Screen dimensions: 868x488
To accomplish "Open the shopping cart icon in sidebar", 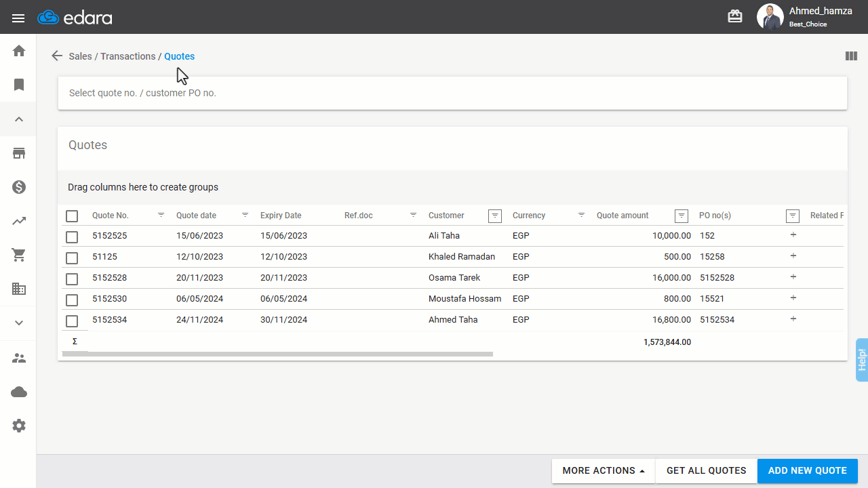I will click(x=19, y=255).
